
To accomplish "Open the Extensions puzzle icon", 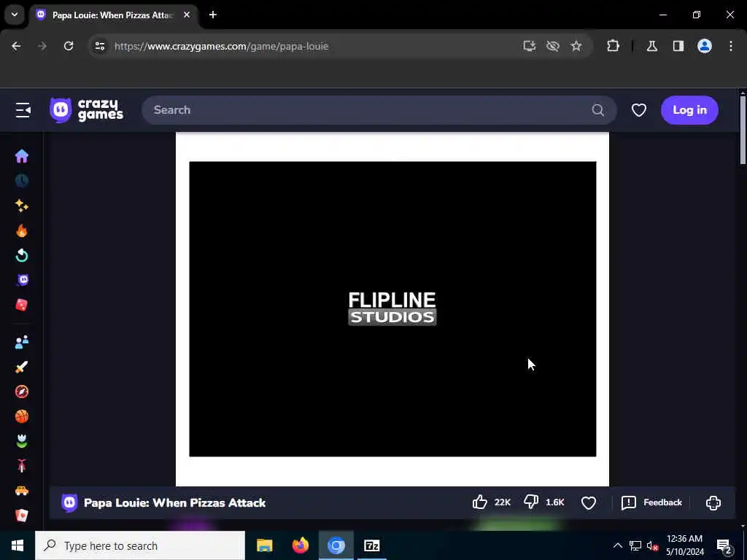I will tap(613, 46).
